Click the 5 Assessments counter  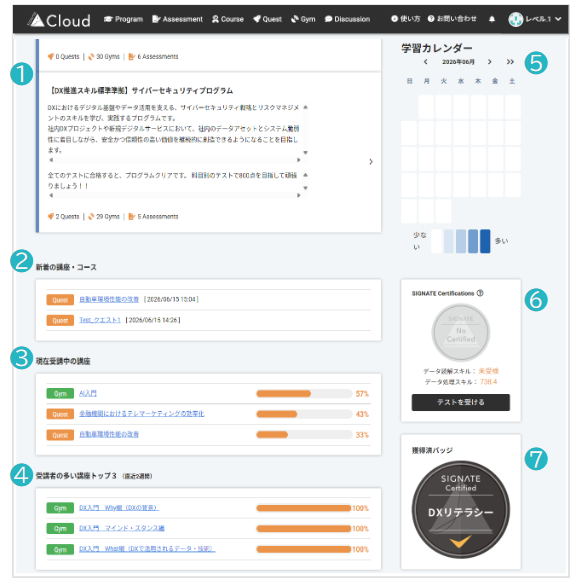pos(153,216)
